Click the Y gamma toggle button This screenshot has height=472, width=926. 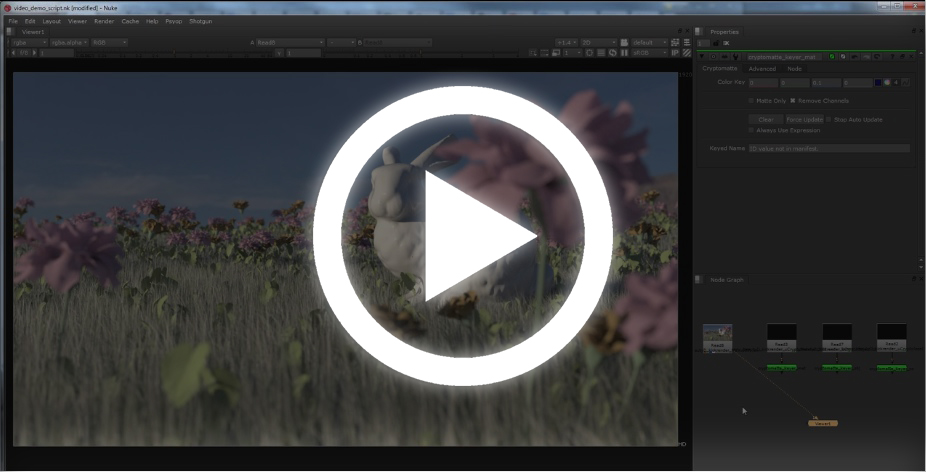279,53
